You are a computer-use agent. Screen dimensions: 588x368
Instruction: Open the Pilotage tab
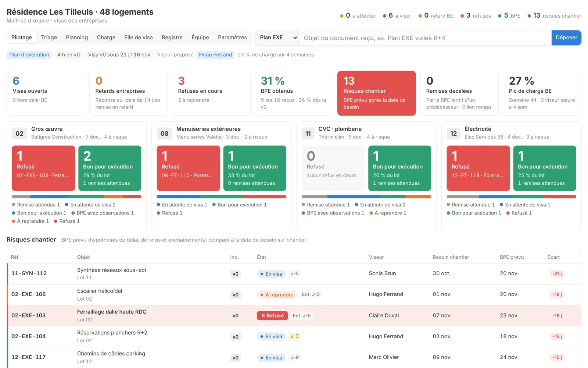(x=21, y=38)
